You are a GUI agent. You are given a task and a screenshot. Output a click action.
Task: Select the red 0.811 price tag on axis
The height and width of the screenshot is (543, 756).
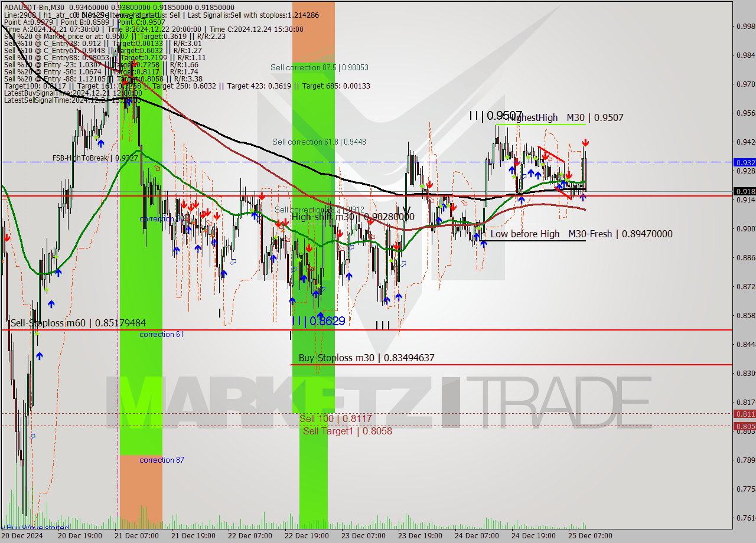(x=744, y=414)
